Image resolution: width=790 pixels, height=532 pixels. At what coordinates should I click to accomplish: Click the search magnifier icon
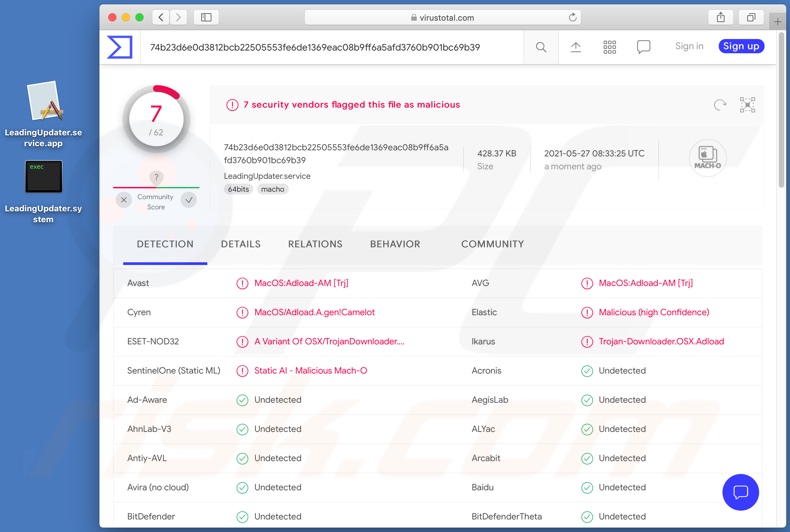(x=541, y=47)
